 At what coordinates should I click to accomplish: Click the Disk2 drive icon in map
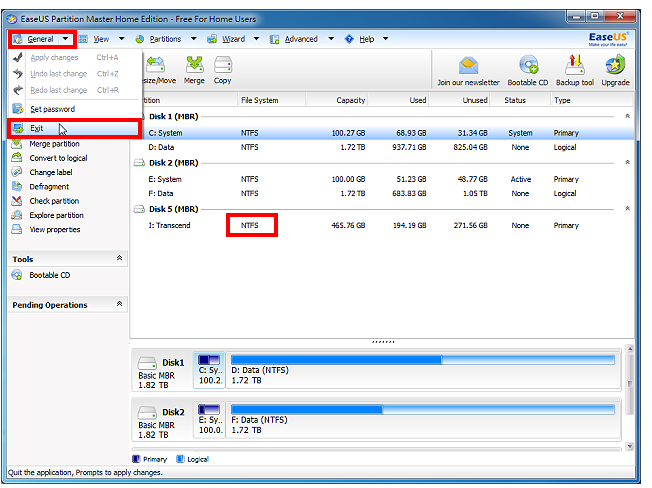point(147,412)
